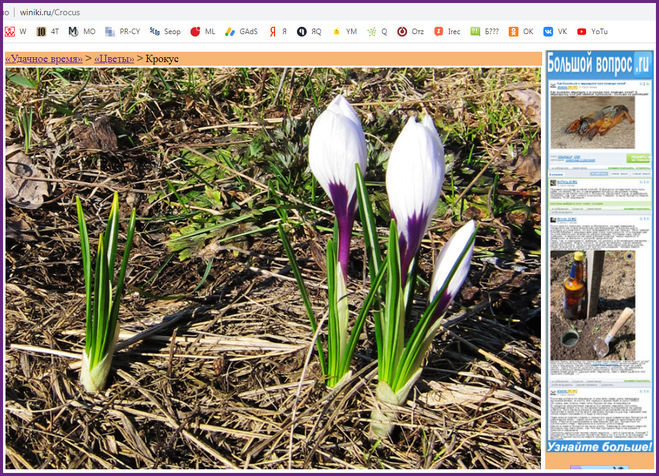Open the ML bookmark

pos(203,32)
